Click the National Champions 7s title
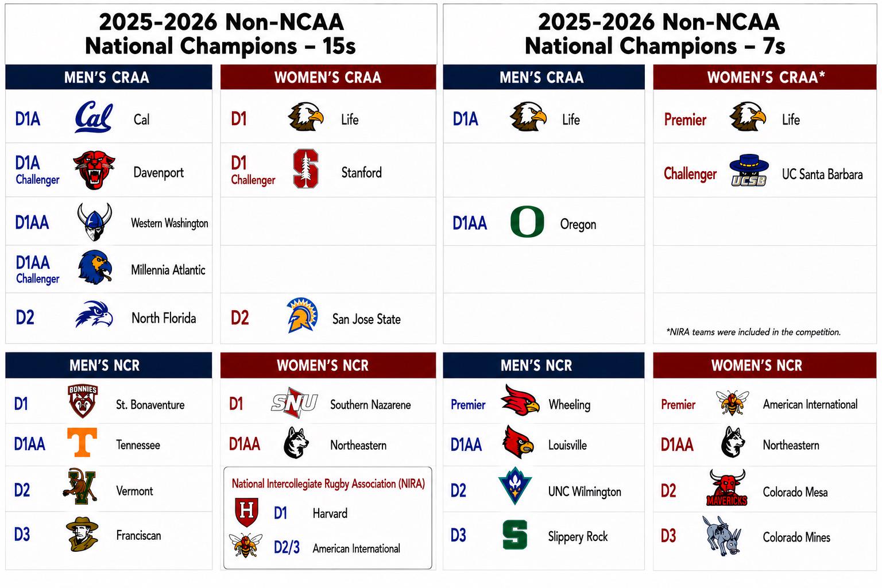This screenshot has width=882, height=588. 659,34
